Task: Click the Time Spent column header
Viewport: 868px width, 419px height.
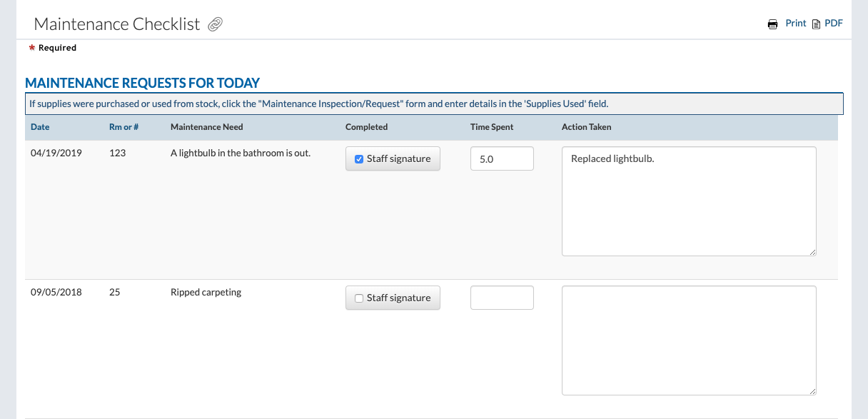Action: [492, 127]
